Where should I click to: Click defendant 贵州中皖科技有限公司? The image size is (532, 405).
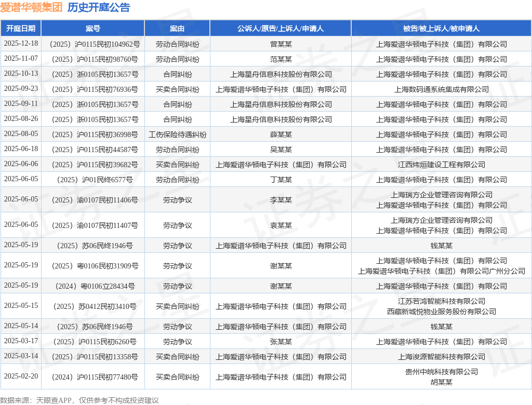442,372
